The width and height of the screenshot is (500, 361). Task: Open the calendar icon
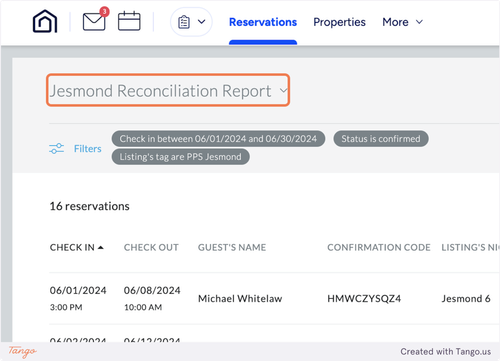point(129,21)
